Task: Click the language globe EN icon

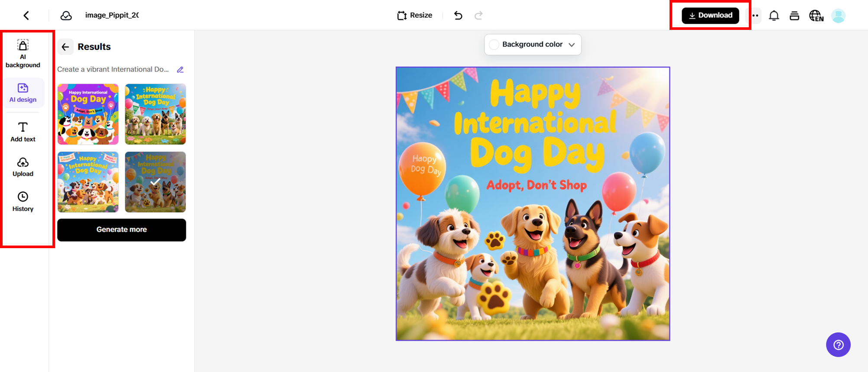Action: [816, 16]
